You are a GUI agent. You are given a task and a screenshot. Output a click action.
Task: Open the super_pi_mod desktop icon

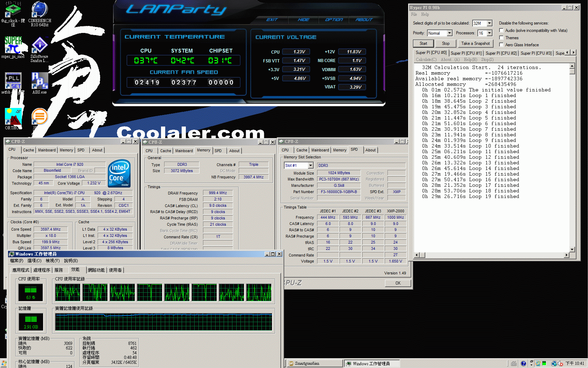click(x=13, y=47)
